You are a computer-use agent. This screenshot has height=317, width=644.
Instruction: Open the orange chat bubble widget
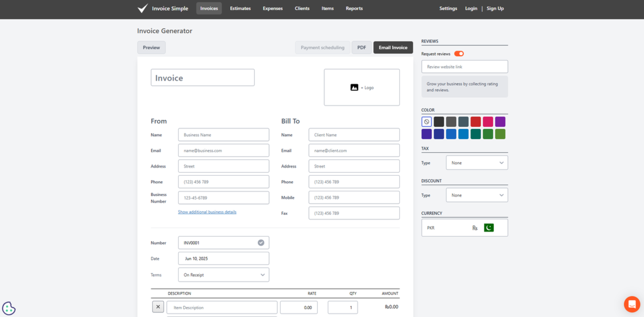[x=632, y=304]
